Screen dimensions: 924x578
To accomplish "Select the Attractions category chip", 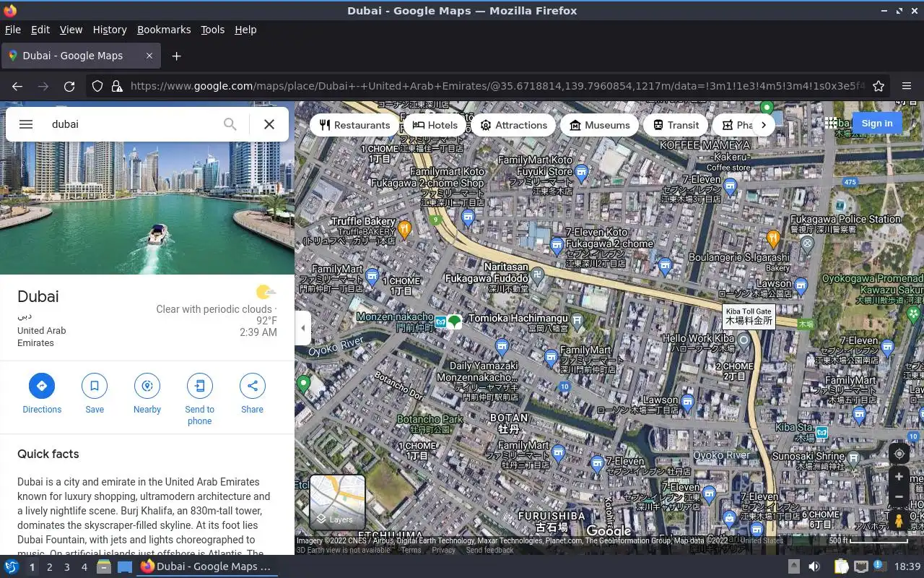I will click(513, 125).
